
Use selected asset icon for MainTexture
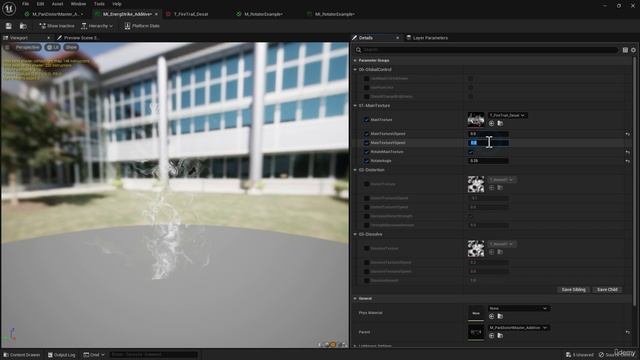point(491,123)
